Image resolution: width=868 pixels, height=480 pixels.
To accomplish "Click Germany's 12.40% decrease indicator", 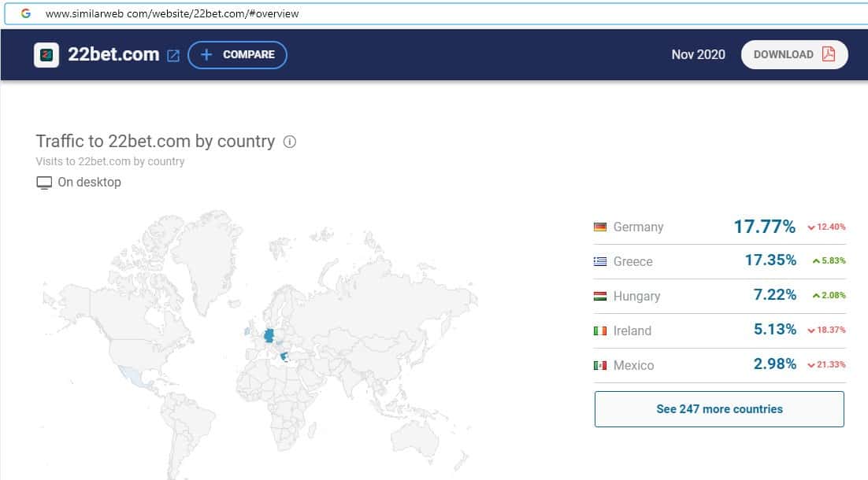I will (826, 227).
